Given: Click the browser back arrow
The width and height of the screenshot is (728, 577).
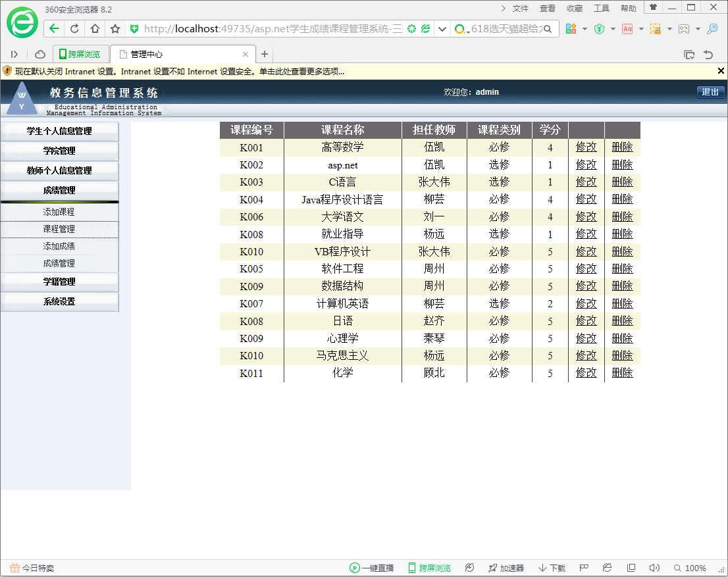Looking at the screenshot, I should pos(55,29).
